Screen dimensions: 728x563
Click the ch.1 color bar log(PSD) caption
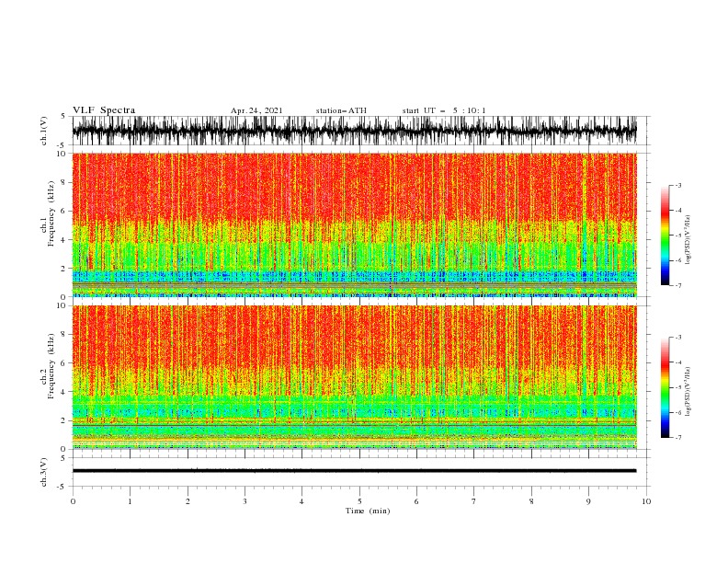pos(688,239)
